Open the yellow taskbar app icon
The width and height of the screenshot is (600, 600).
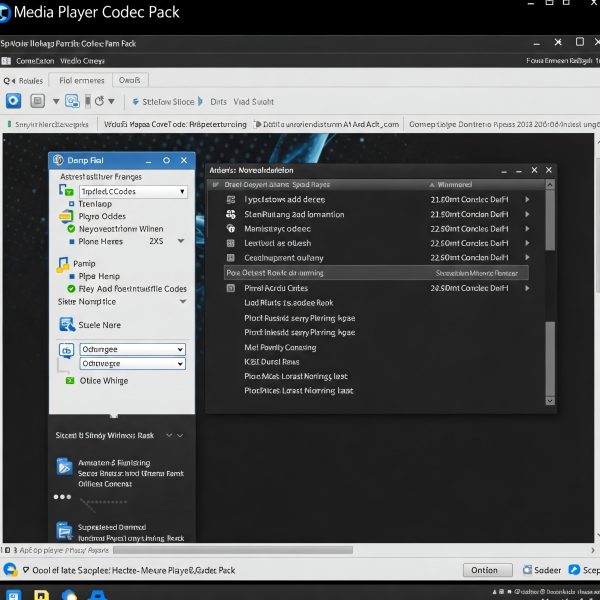41,595
